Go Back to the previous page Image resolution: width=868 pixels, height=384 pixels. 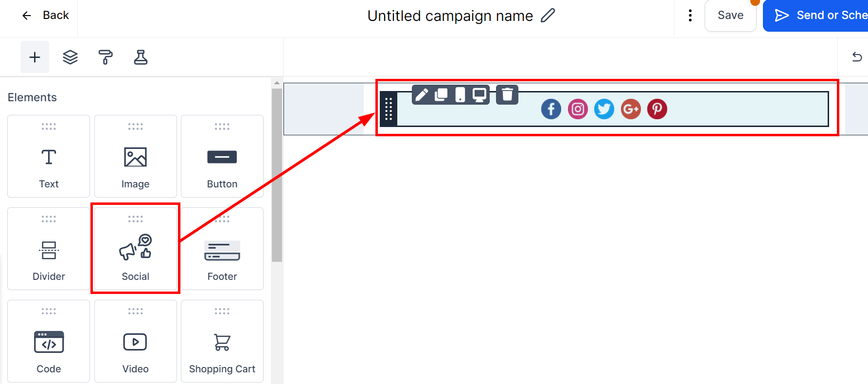pos(46,16)
